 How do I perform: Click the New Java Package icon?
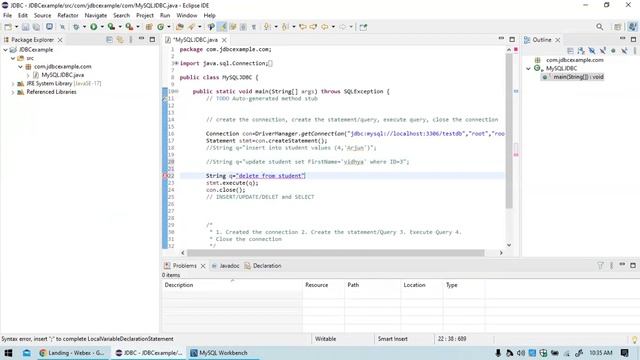pos(149,27)
